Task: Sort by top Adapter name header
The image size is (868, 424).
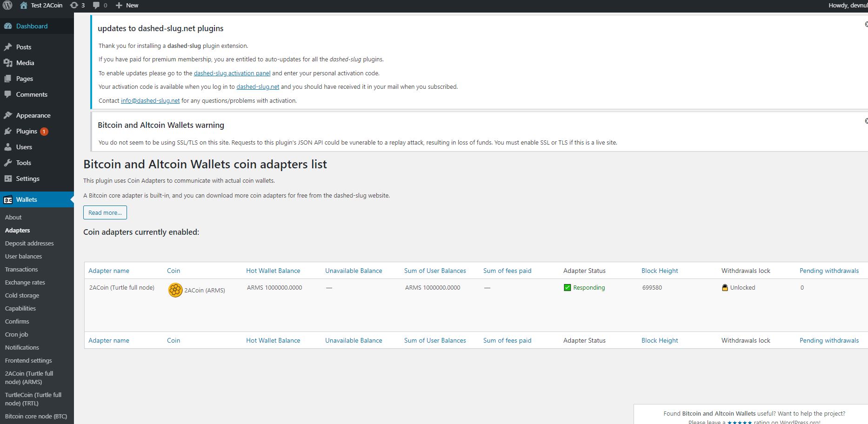Action: (109, 271)
